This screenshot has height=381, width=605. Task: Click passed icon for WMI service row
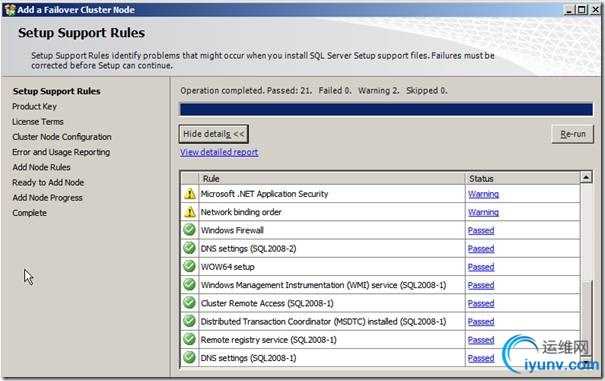pos(189,284)
